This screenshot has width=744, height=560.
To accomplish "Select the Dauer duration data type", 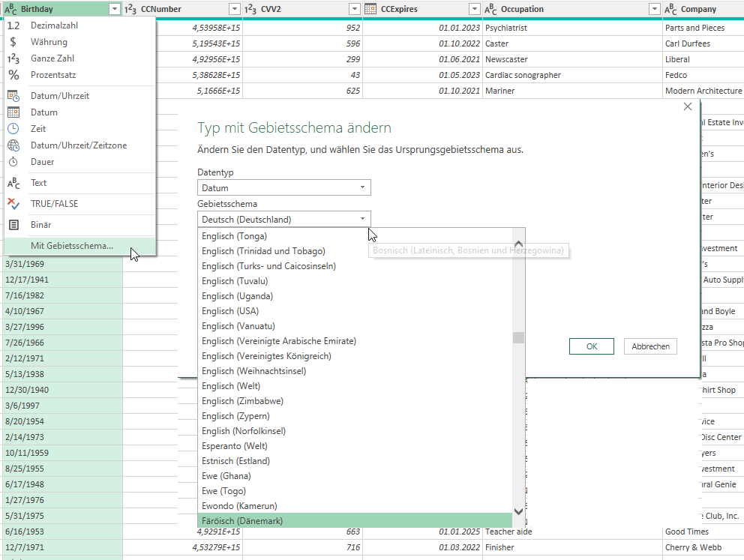I will (x=42, y=162).
